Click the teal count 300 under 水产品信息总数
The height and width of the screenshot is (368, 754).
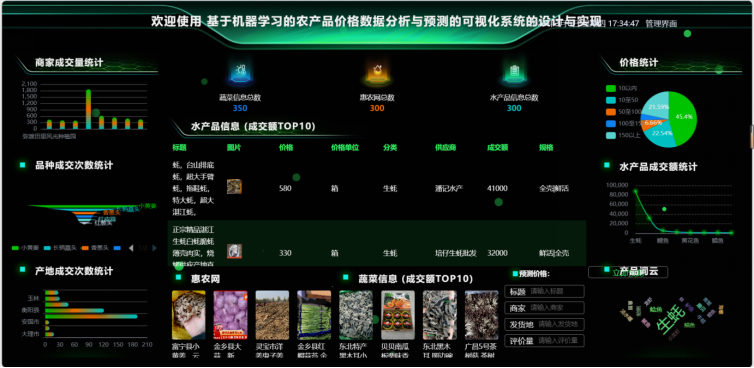(514, 108)
